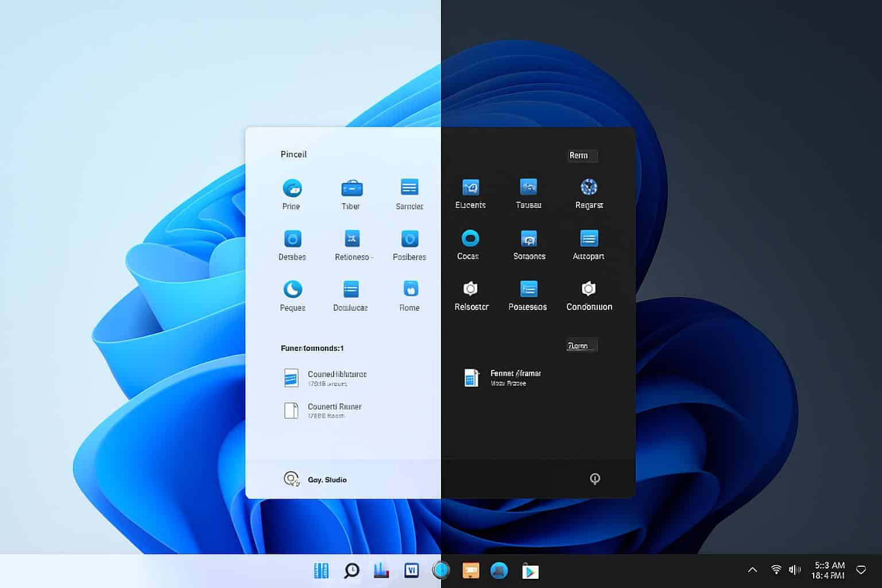Open the Sarncier app icon
Screen dimensions: 882x588
(x=409, y=188)
